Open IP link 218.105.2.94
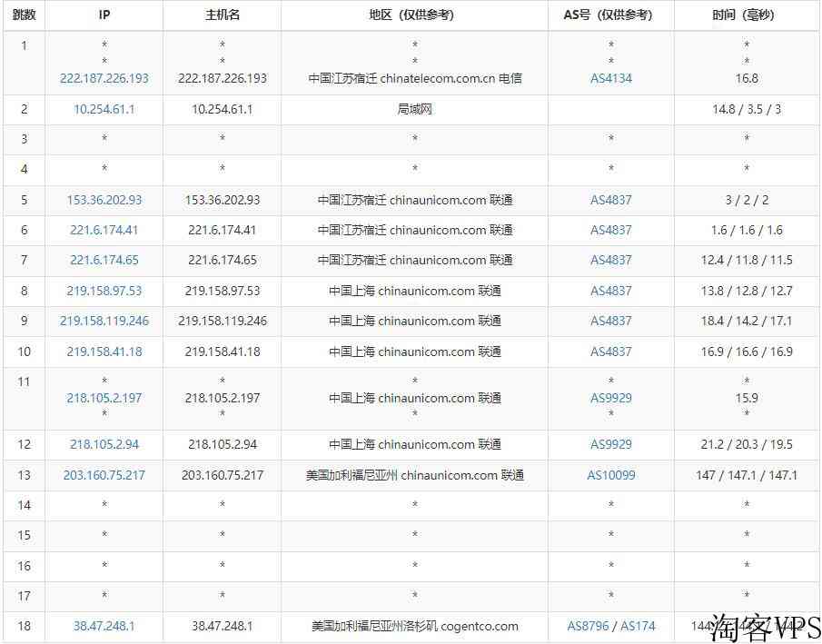Screen dimensions: 822x644 tap(104, 445)
